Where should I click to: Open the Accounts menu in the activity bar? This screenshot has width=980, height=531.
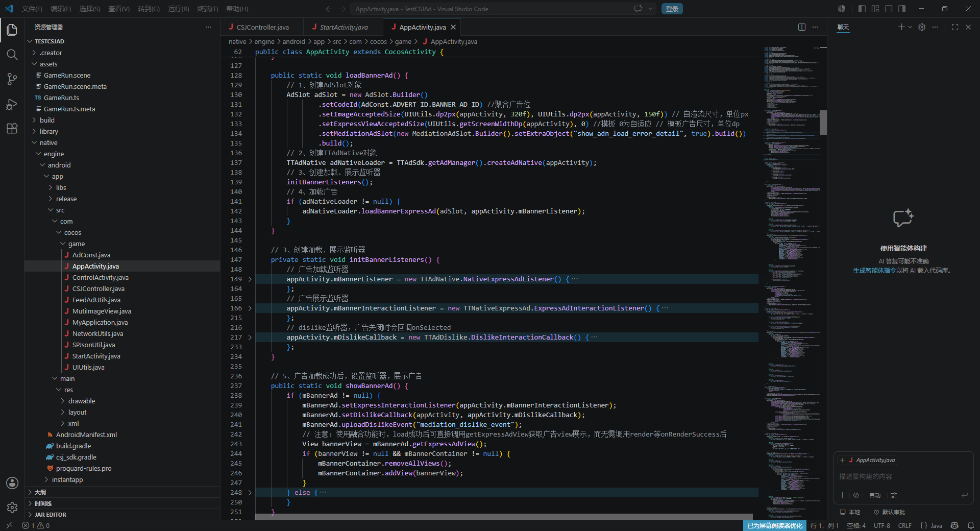click(12, 483)
